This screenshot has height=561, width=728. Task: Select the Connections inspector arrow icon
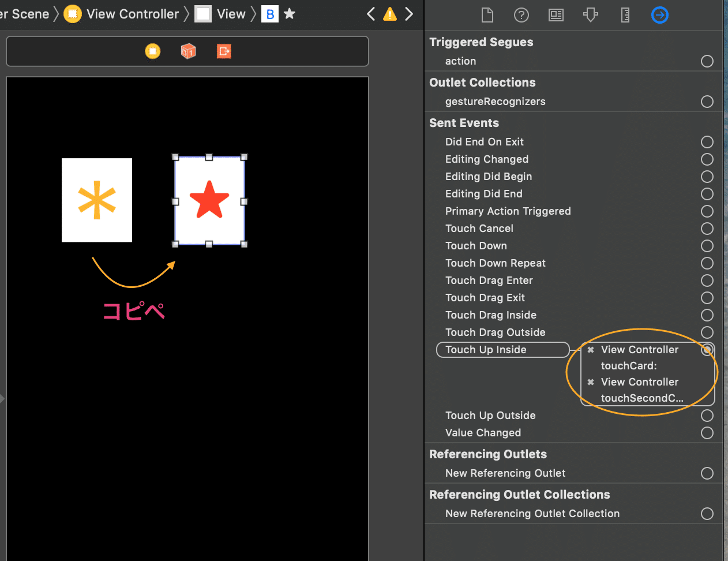pyautogui.click(x=660, y=14)
